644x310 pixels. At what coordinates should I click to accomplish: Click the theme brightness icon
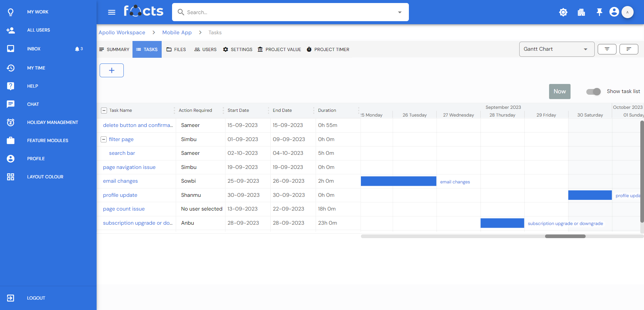(x=563, y=12)
